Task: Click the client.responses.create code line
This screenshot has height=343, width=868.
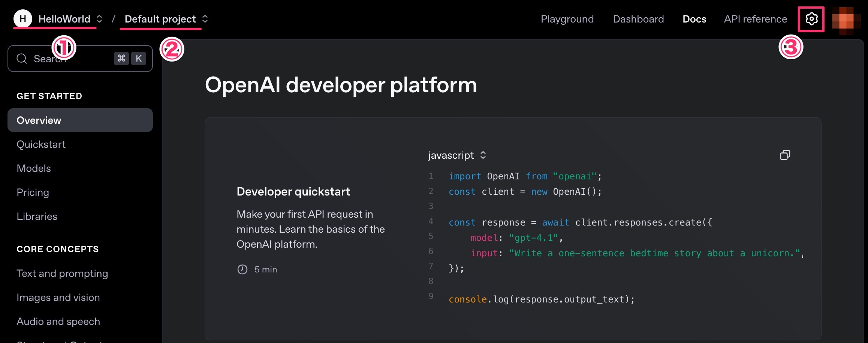Action: point(580,222)
